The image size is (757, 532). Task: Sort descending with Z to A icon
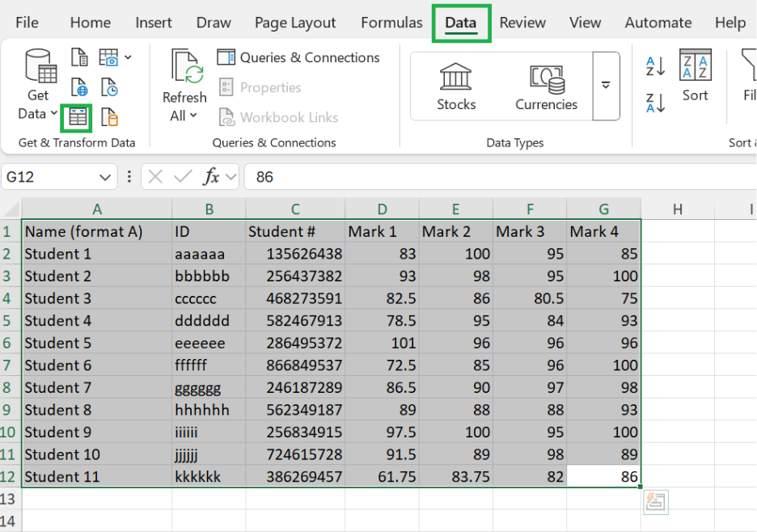pos(655,103)
